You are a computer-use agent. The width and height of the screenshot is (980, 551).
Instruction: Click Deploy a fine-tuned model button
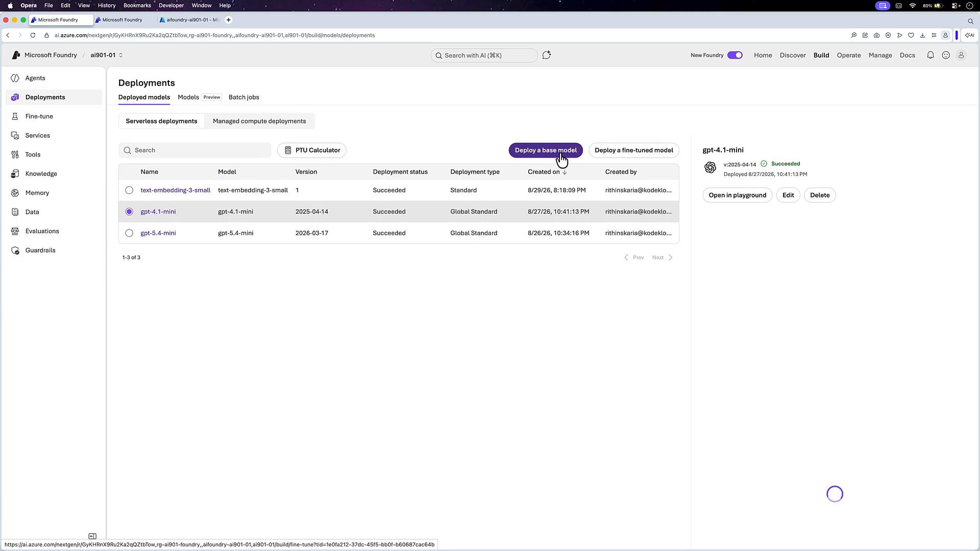pos(634,151)
